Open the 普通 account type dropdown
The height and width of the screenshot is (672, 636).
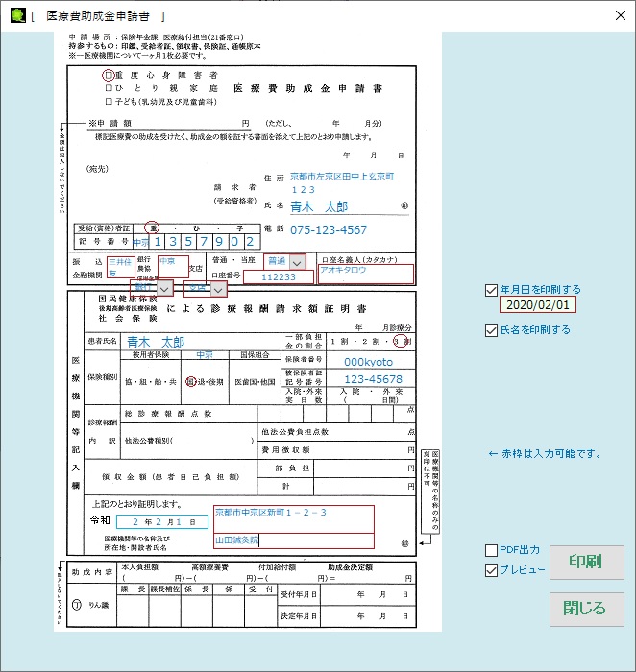[x=297, y=262]
